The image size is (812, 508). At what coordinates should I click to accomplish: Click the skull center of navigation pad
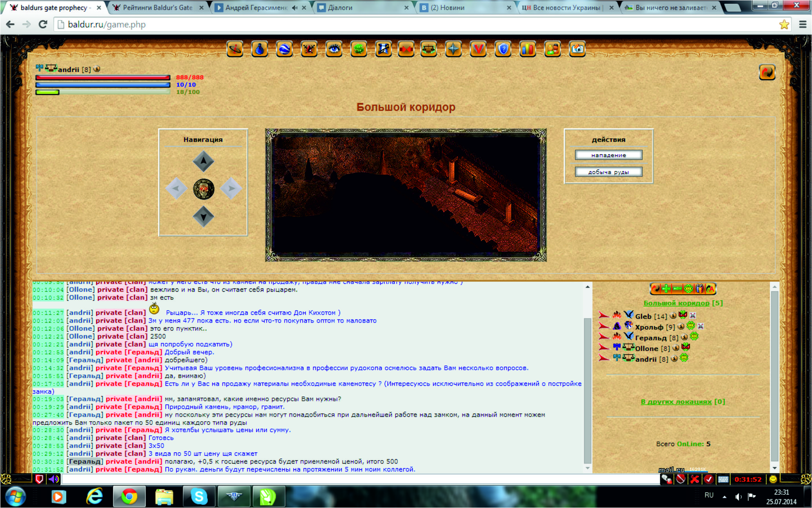coord(204,189)
